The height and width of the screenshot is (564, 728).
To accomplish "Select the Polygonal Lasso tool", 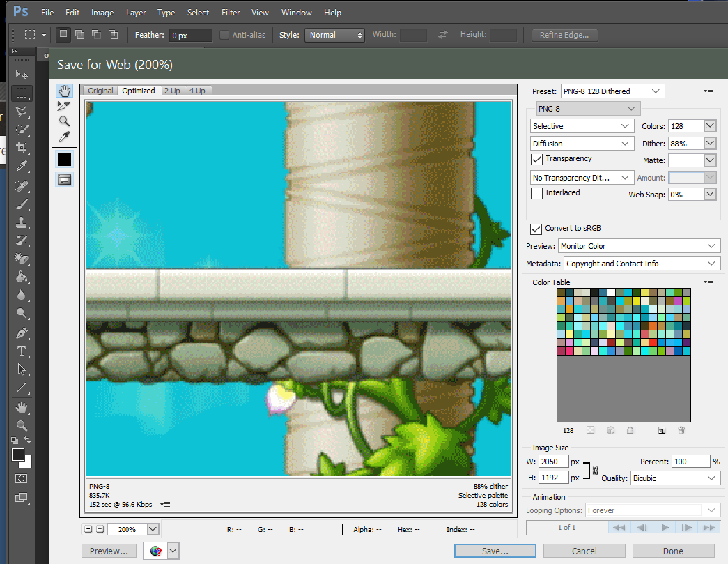I will tap(22, 112).
